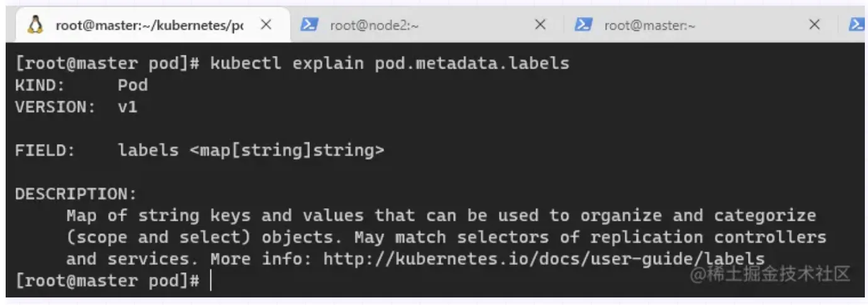Click the Linux penguin icon on first tab
This screenshot has width=868, height=305.
click(x=36, y=25)
